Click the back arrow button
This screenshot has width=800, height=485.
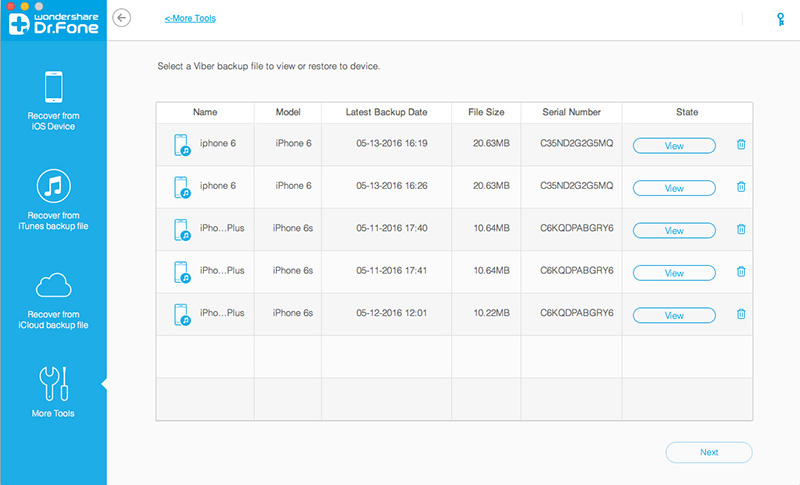[x=121, y=18]
